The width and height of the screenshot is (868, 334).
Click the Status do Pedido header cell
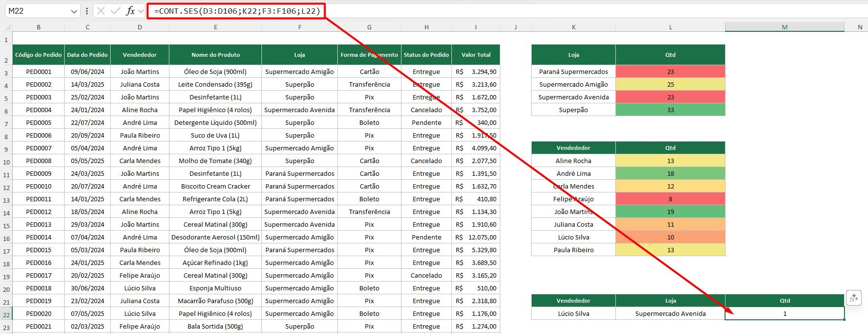point(426,55)
